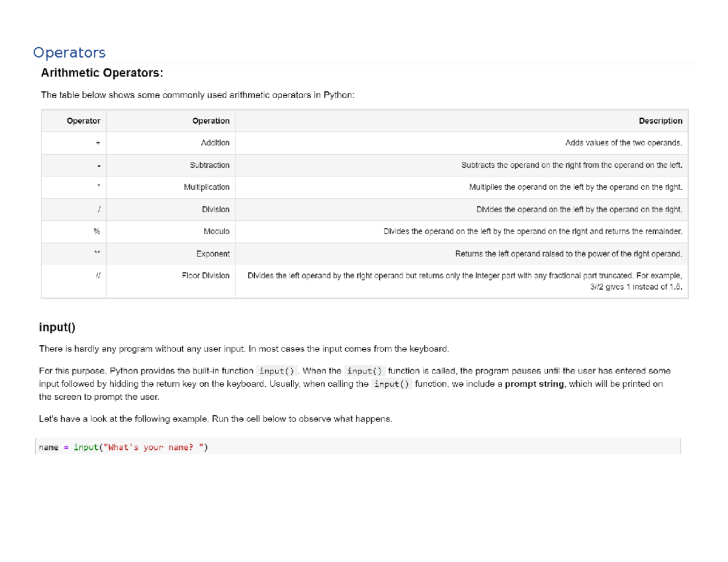The image size is (728, 562).
Task: Click the "Modulo" operation cell
Action: tap(217, 232)
